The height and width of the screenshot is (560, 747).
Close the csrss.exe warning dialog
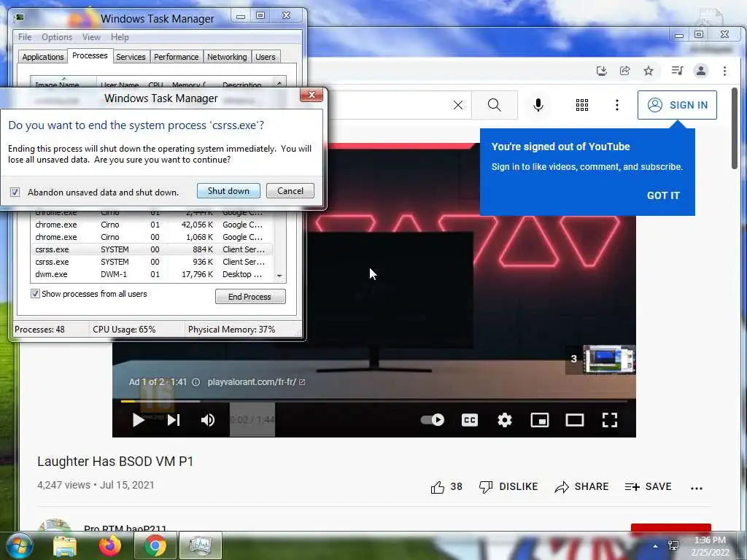pos(311,95)
